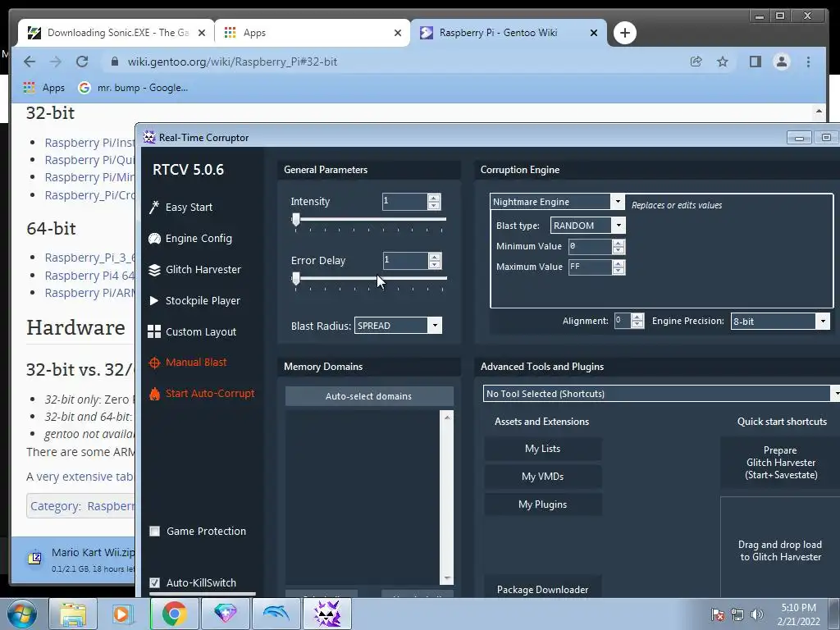Click the volume speaker tray icon
Image resolution: width=840 pixels, height=630 pixels.
[757, 614]
